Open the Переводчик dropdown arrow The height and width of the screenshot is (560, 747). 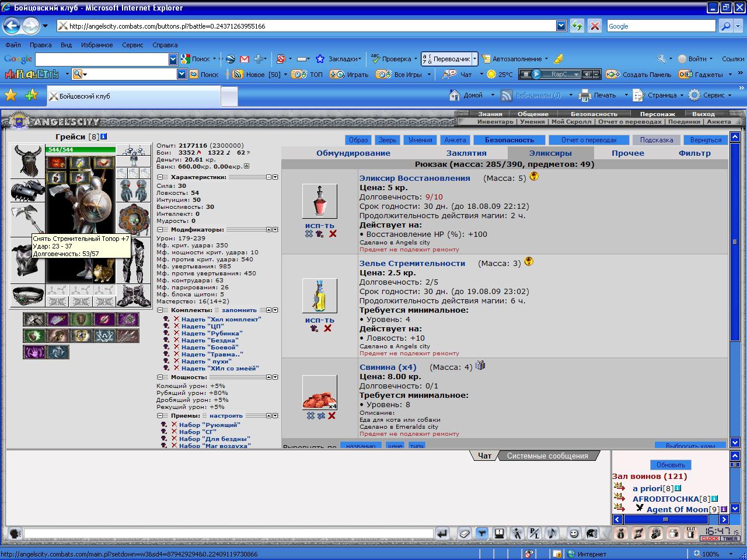474,59
